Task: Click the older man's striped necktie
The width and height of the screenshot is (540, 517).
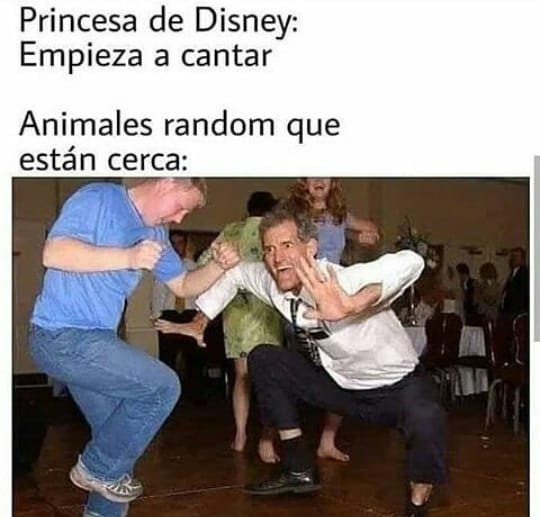Action: (304, 329)
